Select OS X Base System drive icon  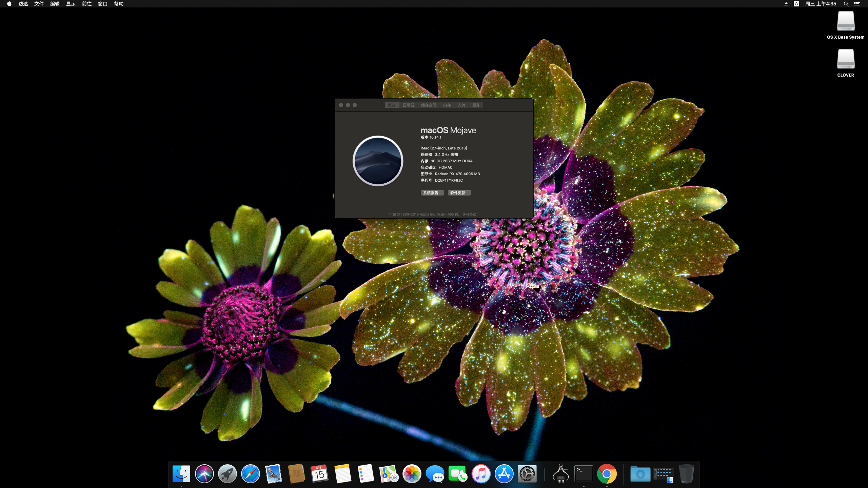(846, 21)
